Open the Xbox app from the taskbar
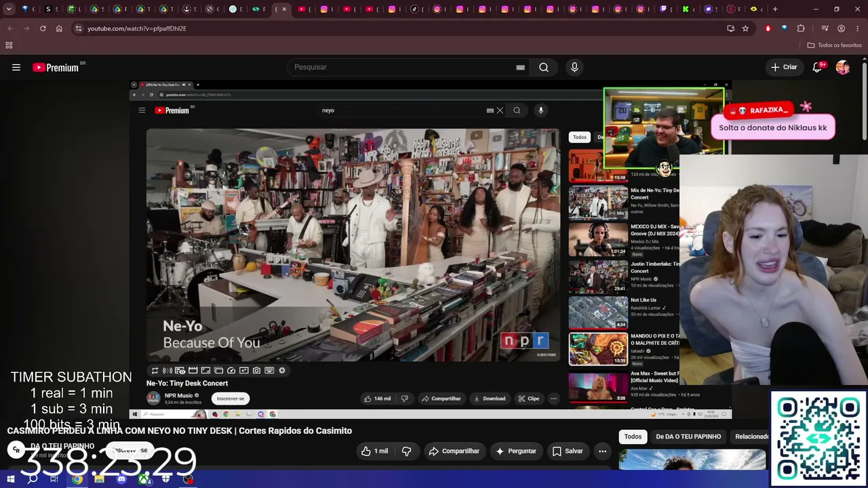The width and height of the screenshot is (868, 488). (144, 480)
